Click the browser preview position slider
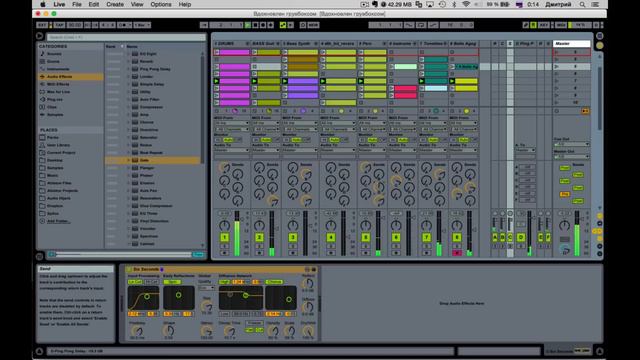Viewport: 640px width, 360px height. click(x=124, y=254)
